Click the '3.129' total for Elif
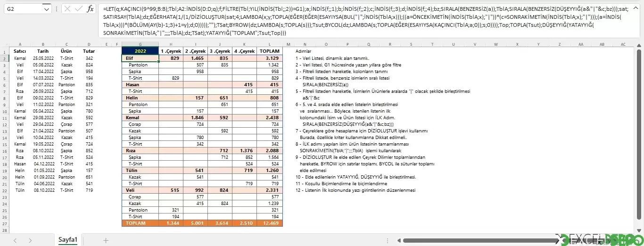This screenshot has height=246, width=644. tap(270, 58)
